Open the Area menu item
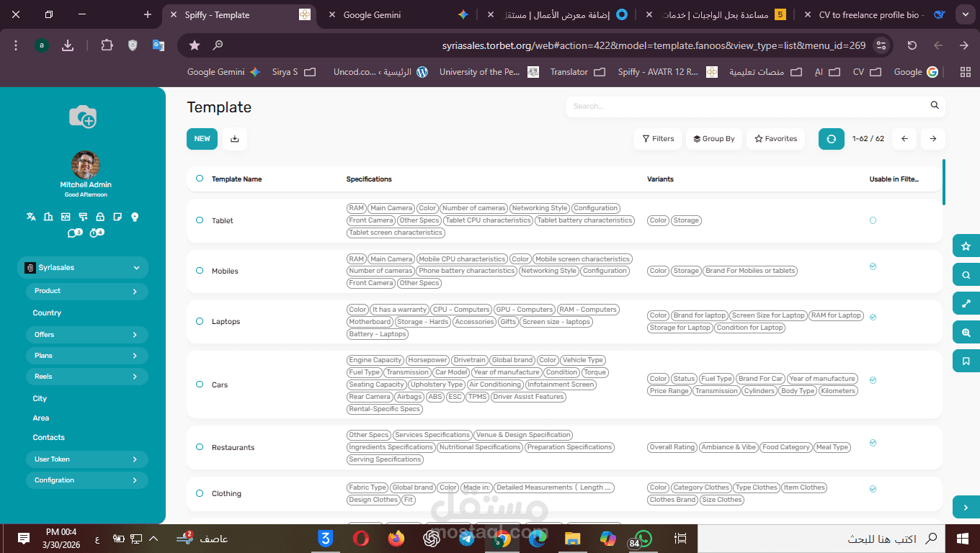This screenshot has height=553, width=980. click(41, 418)
